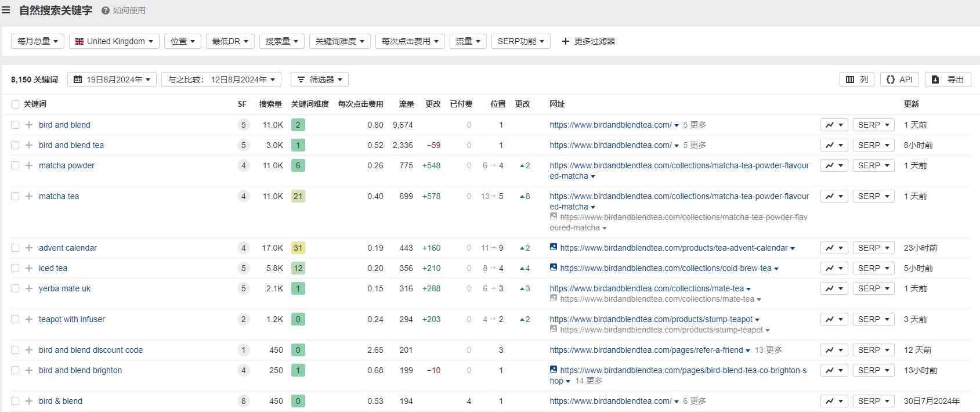Screen dimensions: 980x412
Task: Open the filter (筛选器) dropdown
Action: (320, 79)
